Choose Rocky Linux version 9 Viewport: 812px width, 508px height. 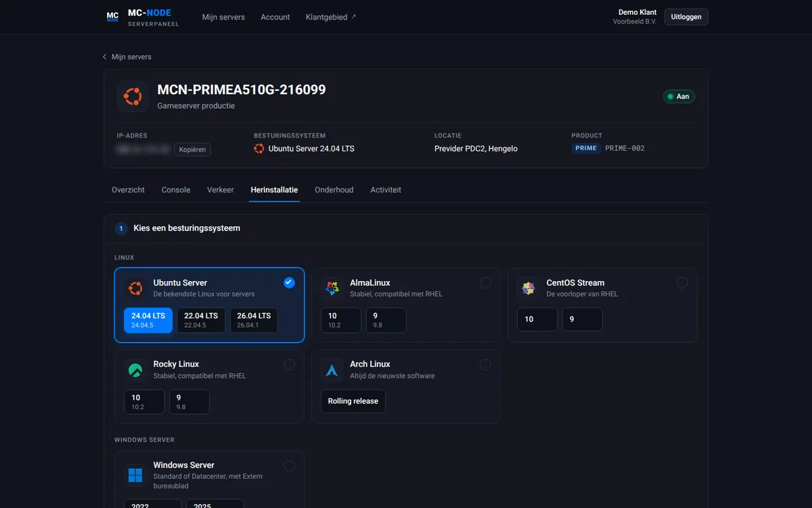[189, 402]
